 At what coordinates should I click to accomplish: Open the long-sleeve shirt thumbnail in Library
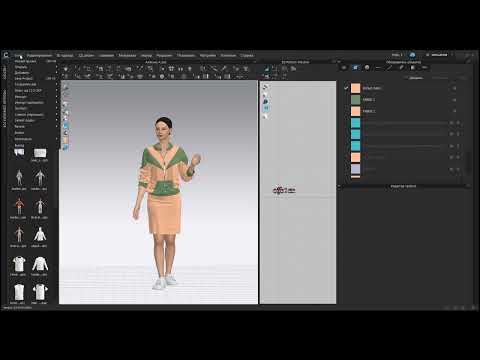pyautogui.click(x=40, y=264)
